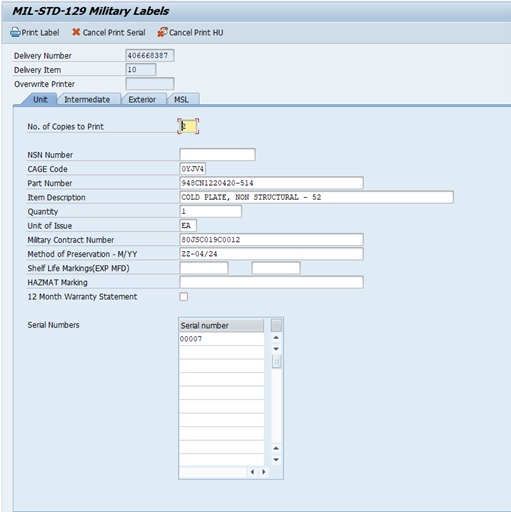This screenshot has width=511, height=512.
Task: Click the Unit of Issue field EA
Action: point(188,225)
